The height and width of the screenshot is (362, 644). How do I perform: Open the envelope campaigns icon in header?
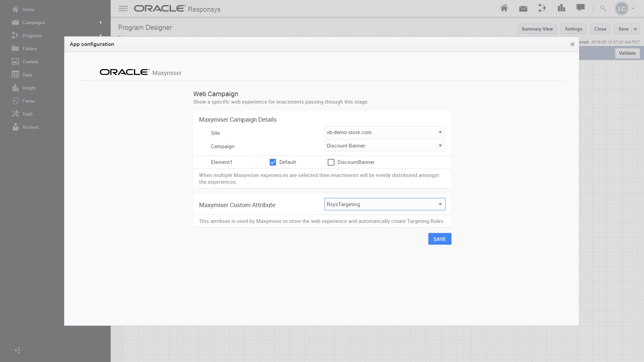point(523,9)
